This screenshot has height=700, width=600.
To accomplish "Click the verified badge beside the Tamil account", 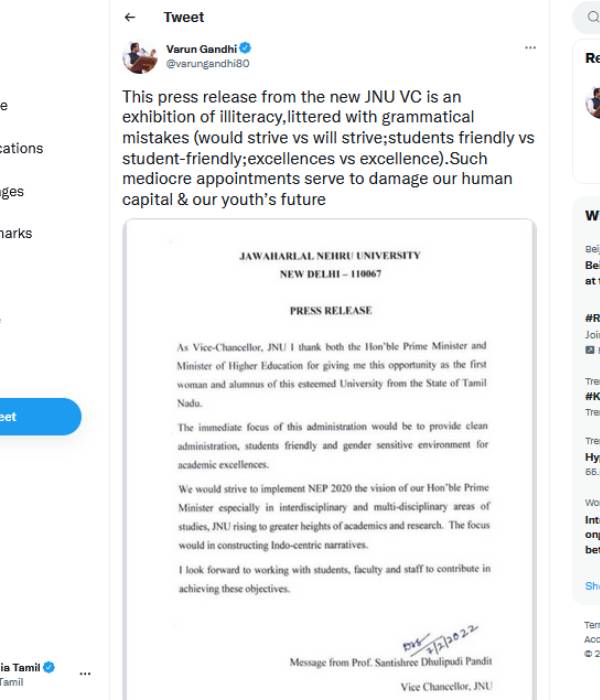I will coord(48,666).
